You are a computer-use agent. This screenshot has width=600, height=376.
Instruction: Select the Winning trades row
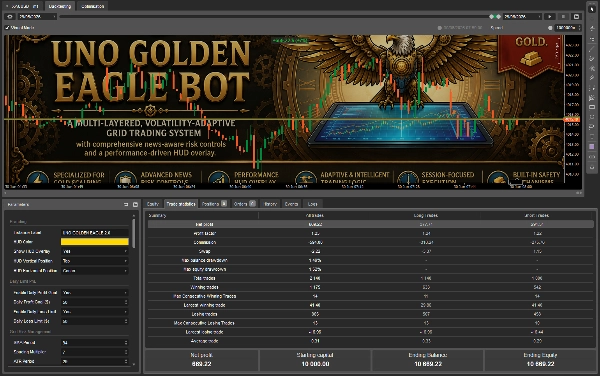point(370,287)
